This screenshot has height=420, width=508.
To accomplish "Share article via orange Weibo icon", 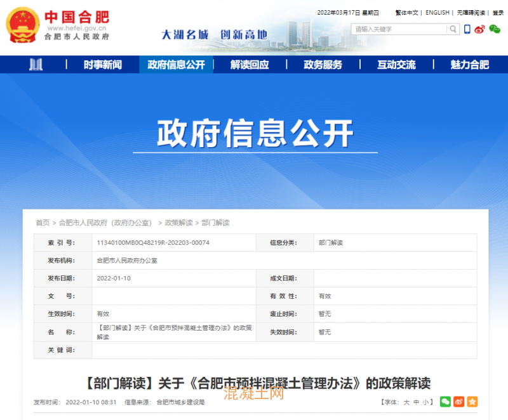I will pos(458,402).
